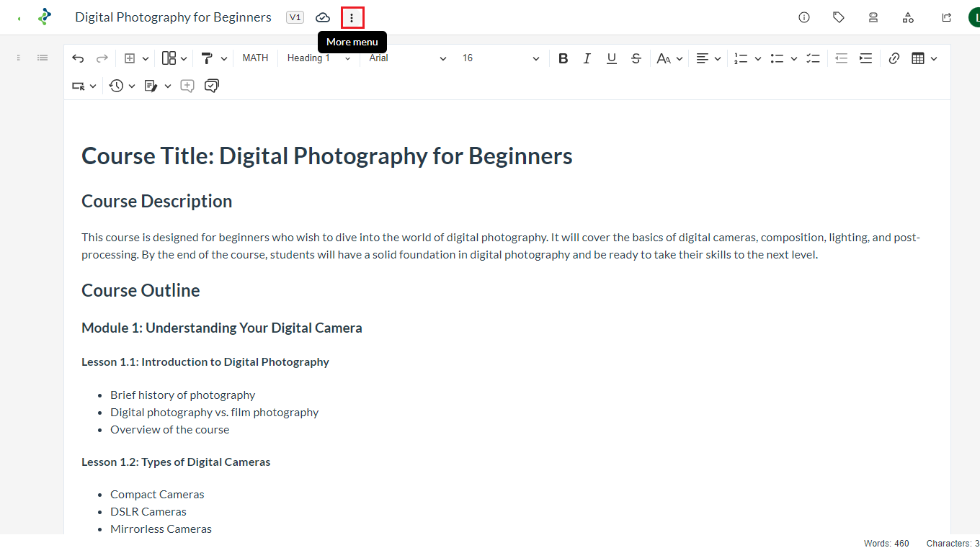Viewport: 980px width, 553px height.
Task: Click the cloud save status icon
Action: pyautogui.click(x=323, y=17)
